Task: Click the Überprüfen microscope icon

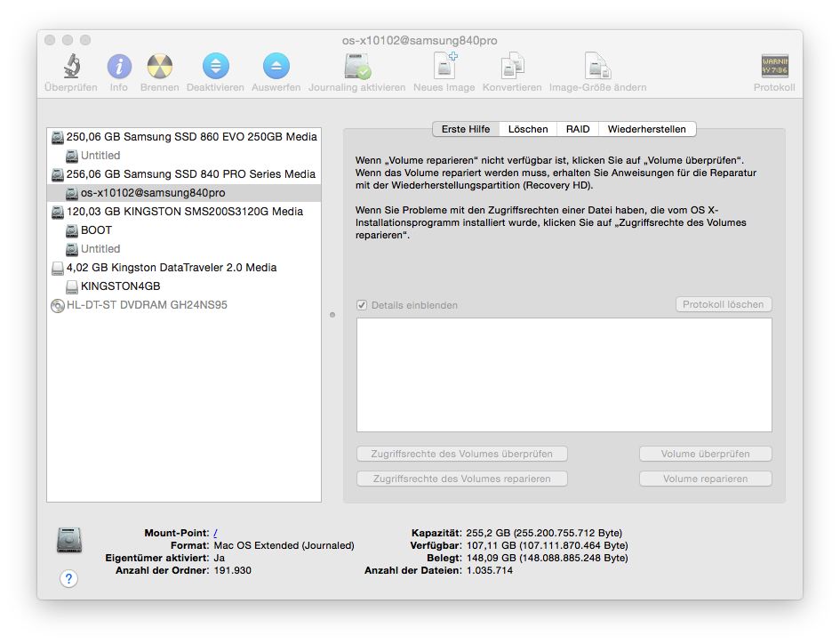Action: (71, 67)
